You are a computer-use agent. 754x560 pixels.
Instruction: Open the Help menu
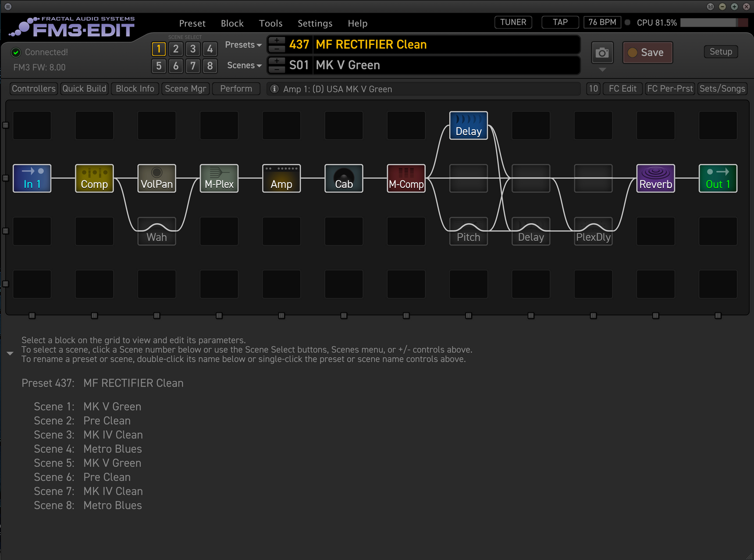[357, 23]
